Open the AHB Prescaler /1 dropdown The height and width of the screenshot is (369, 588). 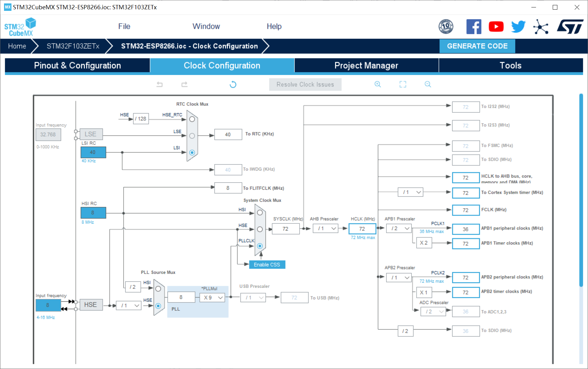tap(326, 229)
